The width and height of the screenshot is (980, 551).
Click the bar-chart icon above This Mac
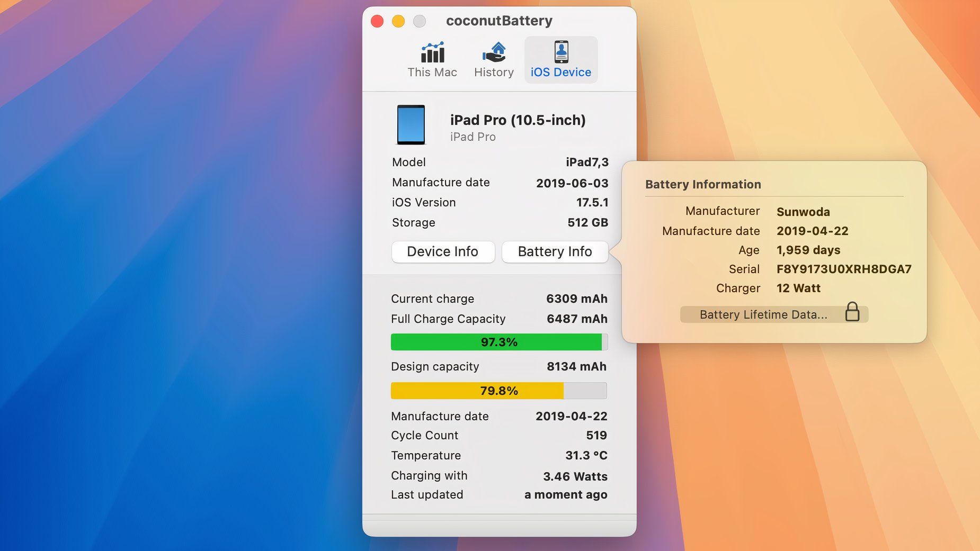pyautogui.click(x=431, y=51)
